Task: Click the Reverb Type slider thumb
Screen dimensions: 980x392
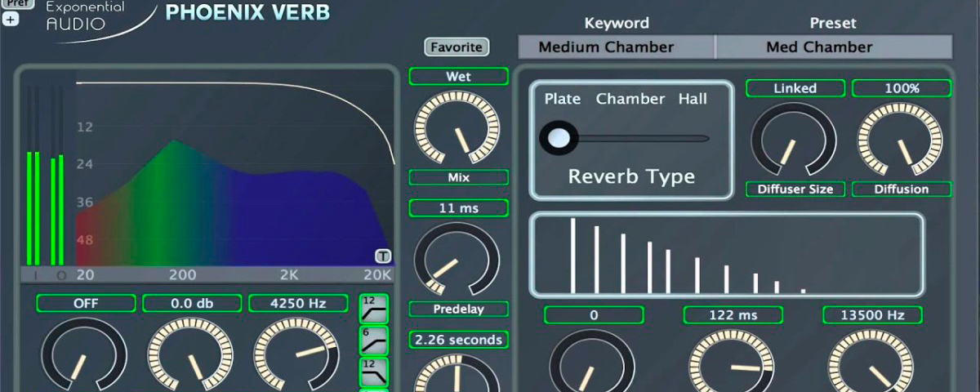Action: pyautogui.click(x=559, y=138)
